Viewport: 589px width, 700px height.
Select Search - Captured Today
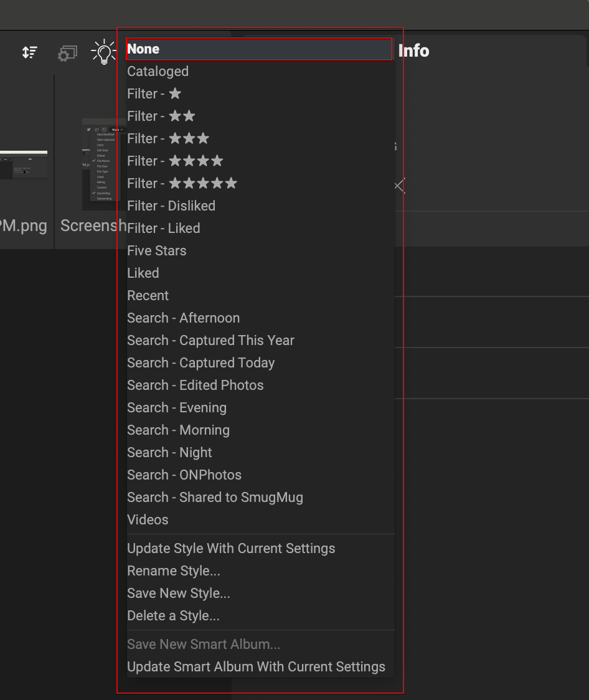[x=201, y=363]
